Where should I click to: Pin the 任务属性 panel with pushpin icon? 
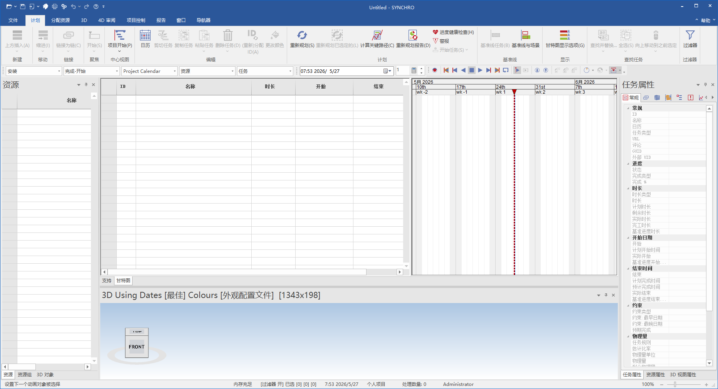[x=705, y=85]
